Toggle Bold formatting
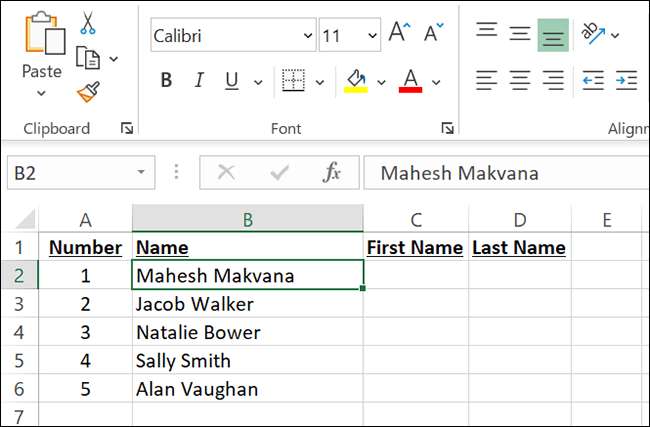650x427 pixels. [x=166, y=81]
